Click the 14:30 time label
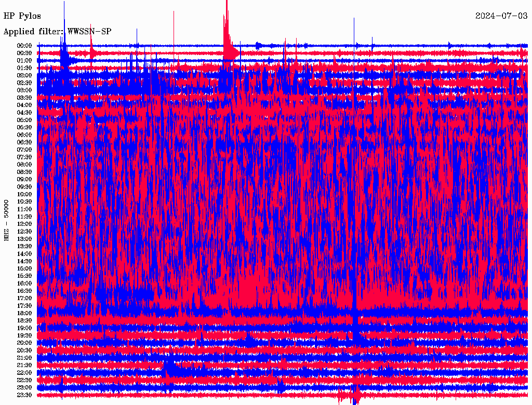Image resolution: width=532 pixels, height=405 pixels. (24, 261)
